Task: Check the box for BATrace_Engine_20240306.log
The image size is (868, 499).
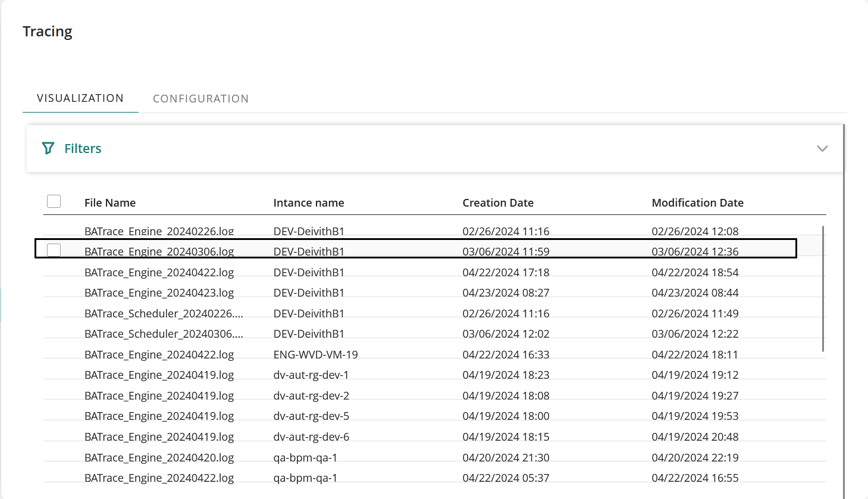Action: pyautogui.click(x=54, y=250)
